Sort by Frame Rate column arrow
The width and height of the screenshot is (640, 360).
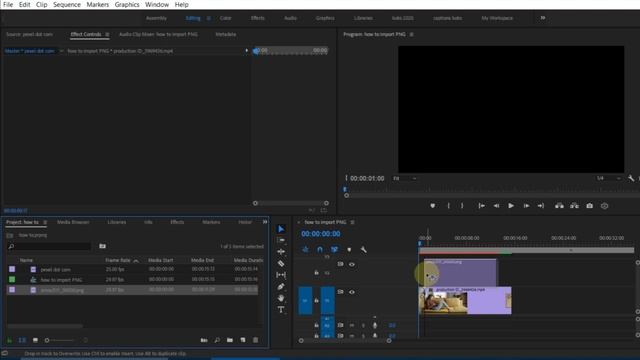tap(136, 260)
